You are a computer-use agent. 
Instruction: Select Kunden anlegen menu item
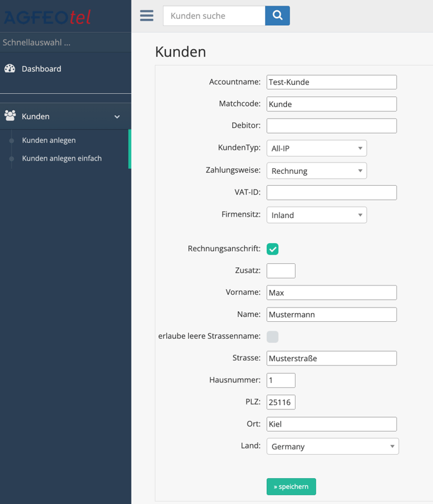click(49, 140)
